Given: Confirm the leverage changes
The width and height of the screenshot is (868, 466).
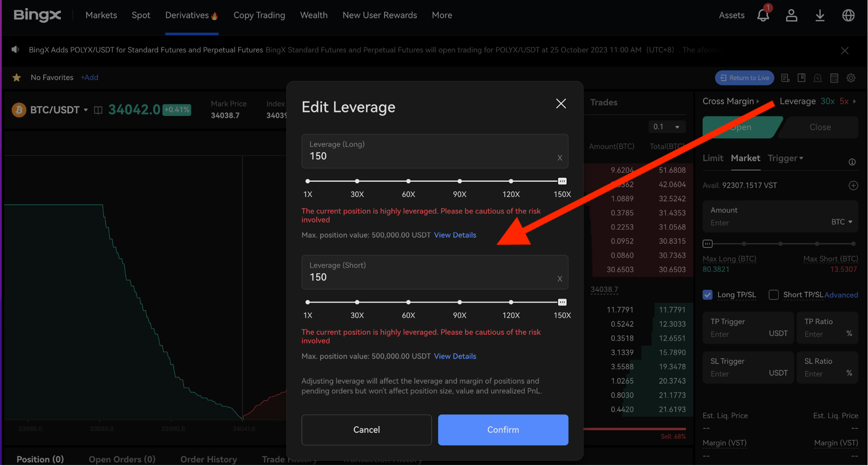Looking at the screenshot, I should 503,430.
